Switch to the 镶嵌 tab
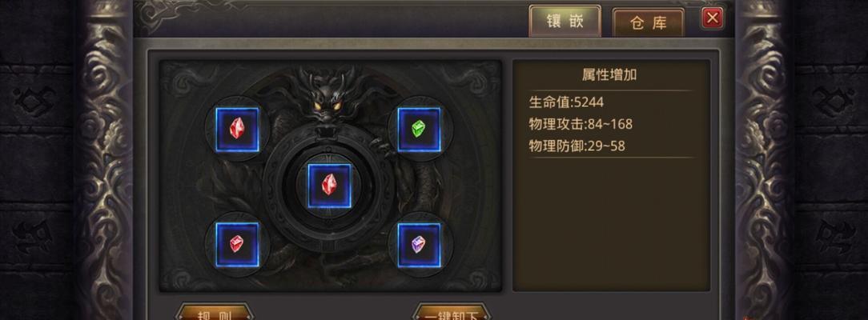Screen dimensions: 868x320 coord(565,21)
